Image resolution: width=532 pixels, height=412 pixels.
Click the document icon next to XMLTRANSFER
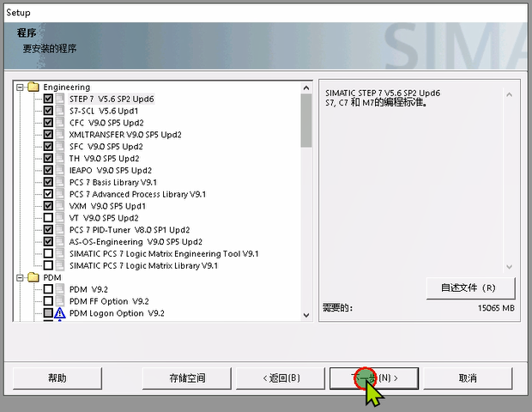click(x=60, y=135)
